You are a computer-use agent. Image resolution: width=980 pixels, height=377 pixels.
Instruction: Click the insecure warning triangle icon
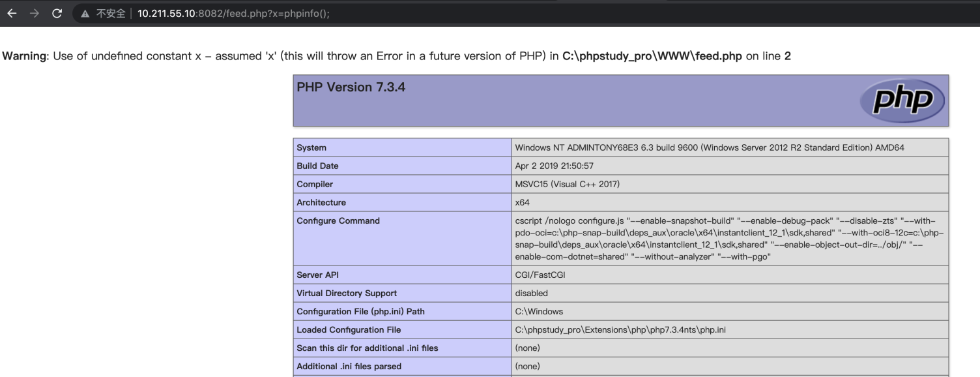point(85,14)
